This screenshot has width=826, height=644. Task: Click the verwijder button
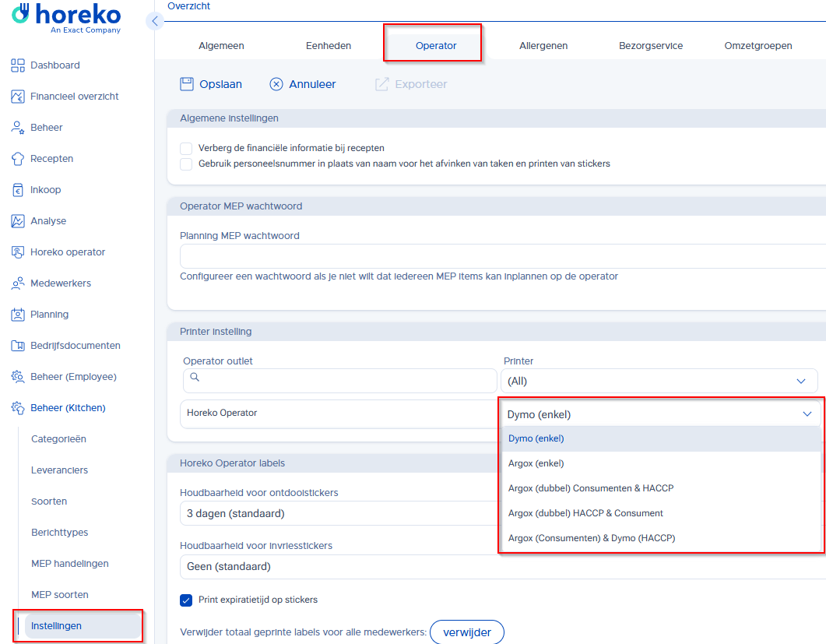(x=467, y=632)
